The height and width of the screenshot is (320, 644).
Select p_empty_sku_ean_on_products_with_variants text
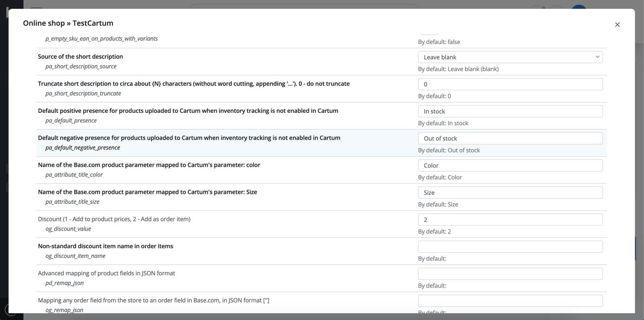[101, 38]
